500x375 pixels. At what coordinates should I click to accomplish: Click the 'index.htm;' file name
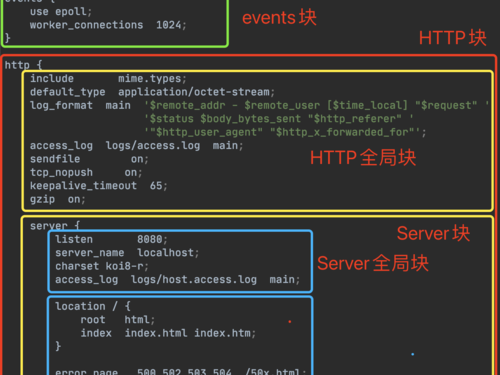(x=225, y=333)
